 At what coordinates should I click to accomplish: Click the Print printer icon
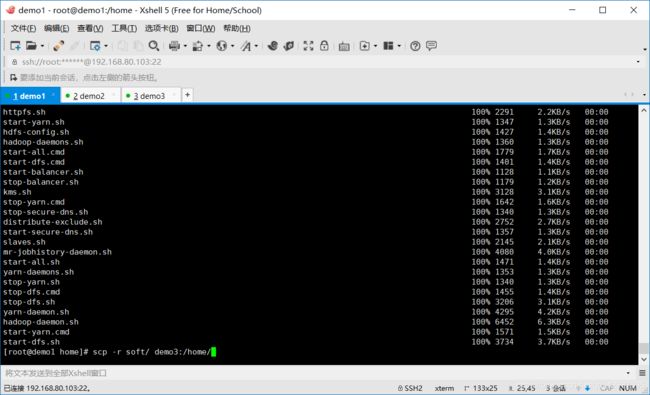175,46
